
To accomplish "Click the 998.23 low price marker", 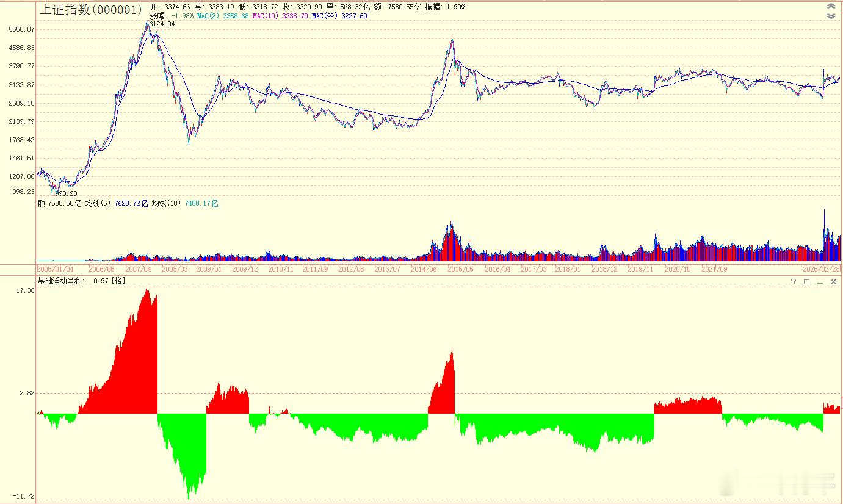I will coord(66,193).
